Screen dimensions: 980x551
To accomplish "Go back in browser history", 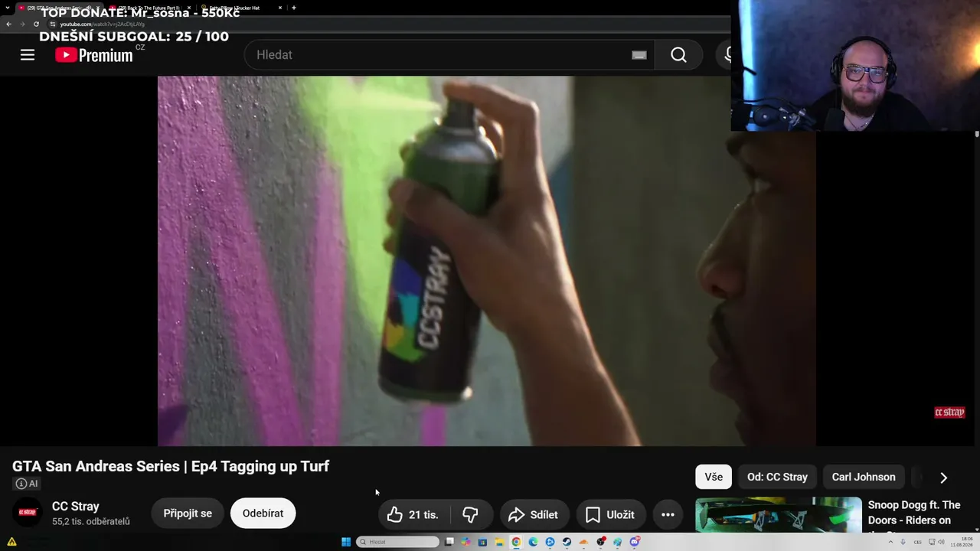I will click(8, 24).
